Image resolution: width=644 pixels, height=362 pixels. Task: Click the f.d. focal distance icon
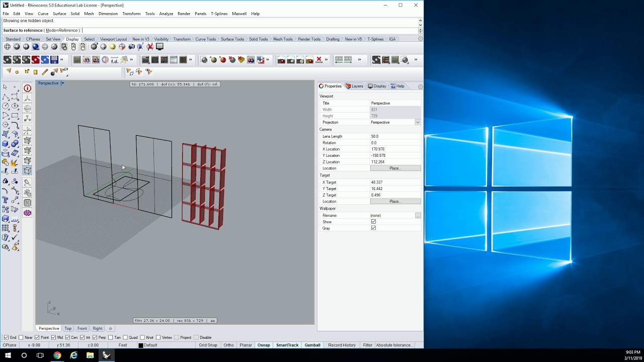[115, 60]
